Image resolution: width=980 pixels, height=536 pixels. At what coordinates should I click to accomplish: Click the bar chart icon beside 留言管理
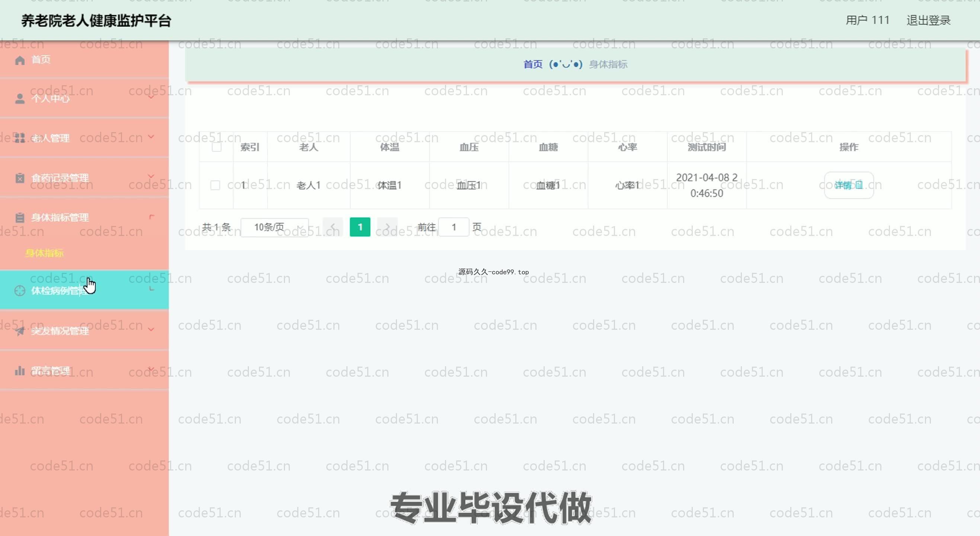pos(20,370)
